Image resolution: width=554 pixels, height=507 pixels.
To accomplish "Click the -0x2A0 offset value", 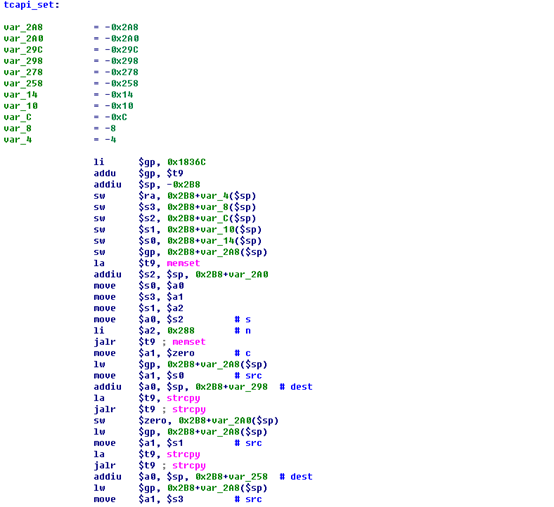I will [122, 39].
